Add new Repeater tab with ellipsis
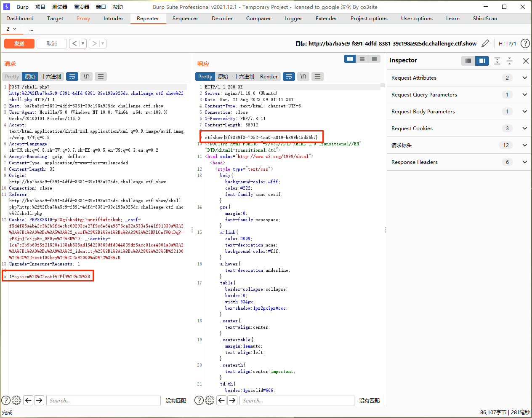This screenshot has height=418, width=532. click(x=32, y=29)
